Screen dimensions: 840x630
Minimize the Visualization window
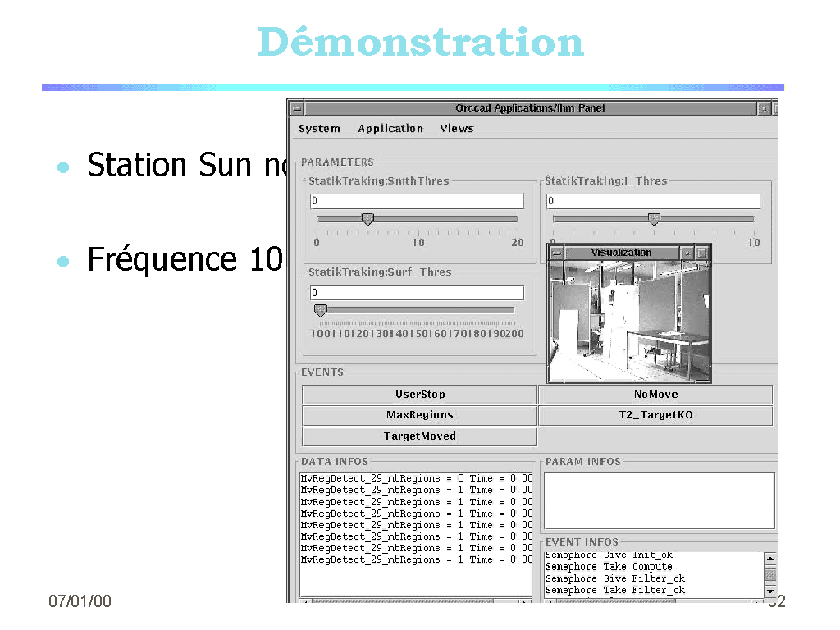pyautogui.click(x=687, y=253)
